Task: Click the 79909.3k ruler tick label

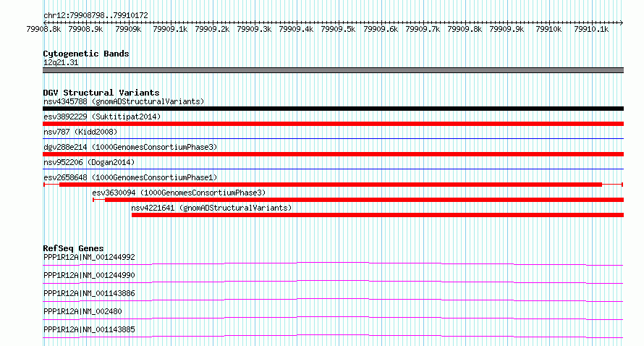Action: point(254,30)
